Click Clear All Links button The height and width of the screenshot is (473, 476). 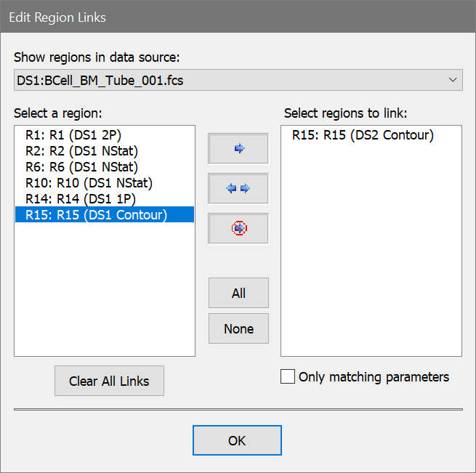pyautogui.click(x=109, y=381)
